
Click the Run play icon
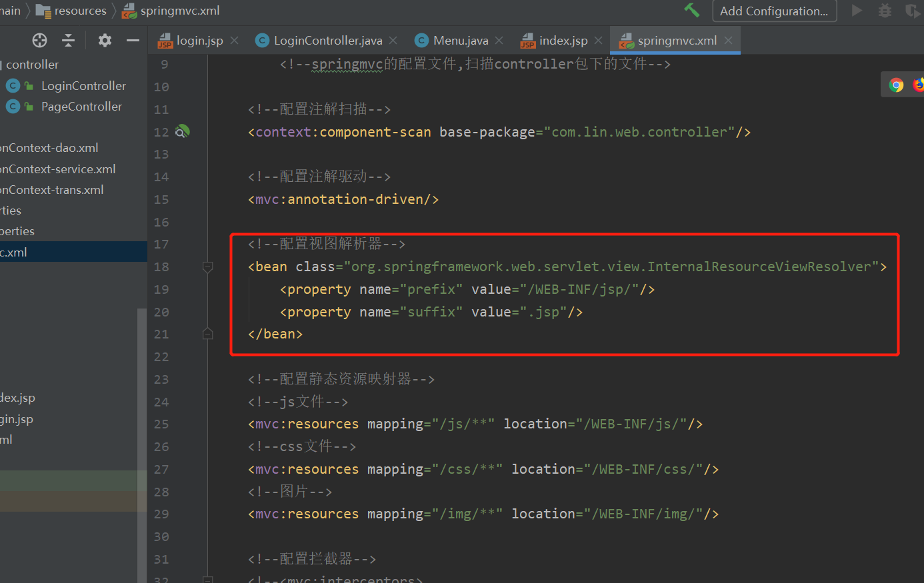point(857,10)
